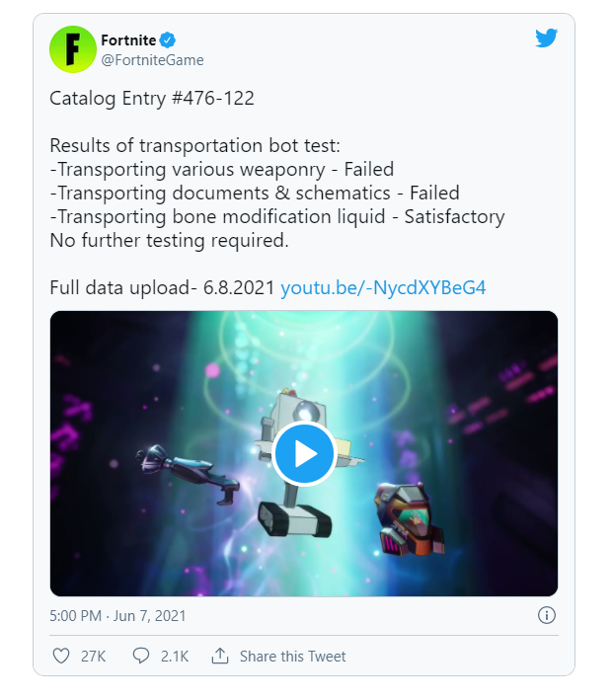Click the Share this Tweet label
Viewport: 612px width, 700px height.
point(292,656)
